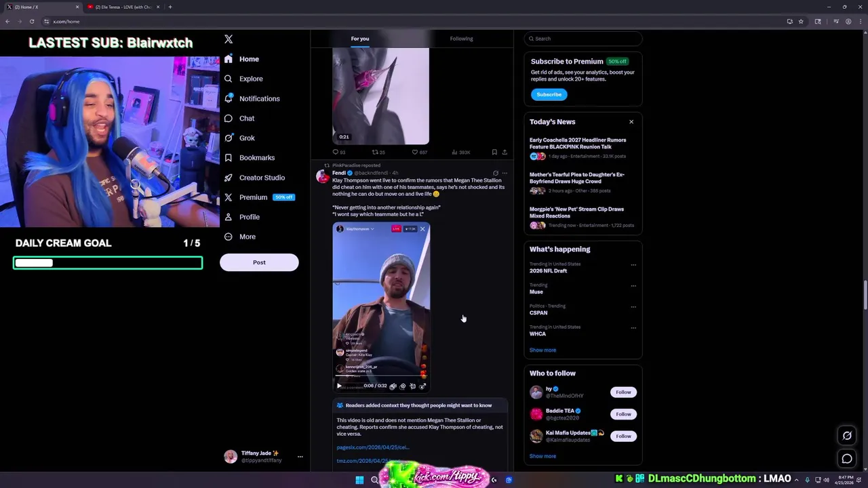Image resolution: width=868 pixels, height=488 pixels.
Task: Close the Today's News panel
Action: 631,122
